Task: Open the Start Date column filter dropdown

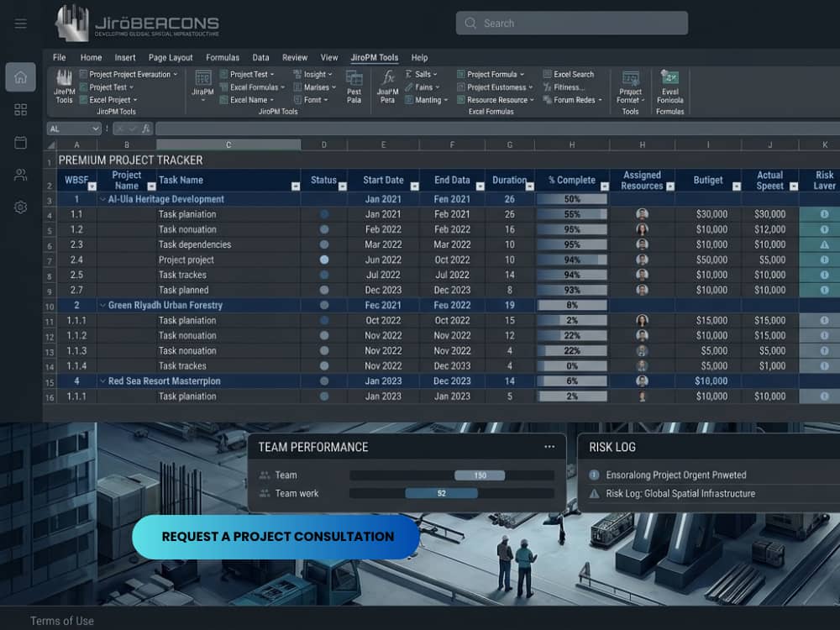Action: tap(414, 186)
